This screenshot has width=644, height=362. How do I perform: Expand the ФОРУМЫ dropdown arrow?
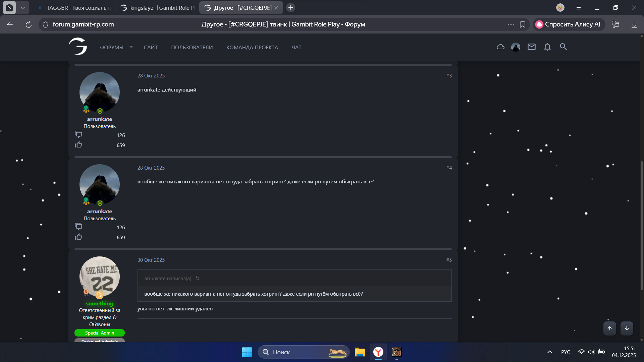(x=131, y=47)
